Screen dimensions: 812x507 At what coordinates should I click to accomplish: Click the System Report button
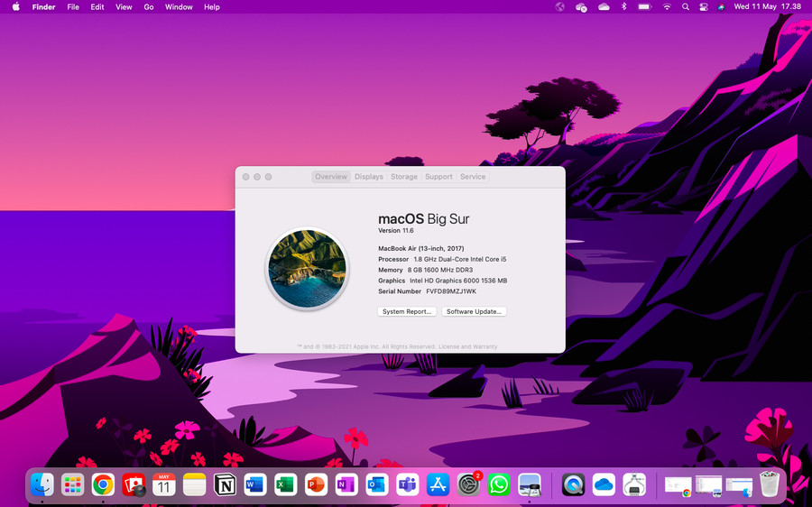[407, 312]
